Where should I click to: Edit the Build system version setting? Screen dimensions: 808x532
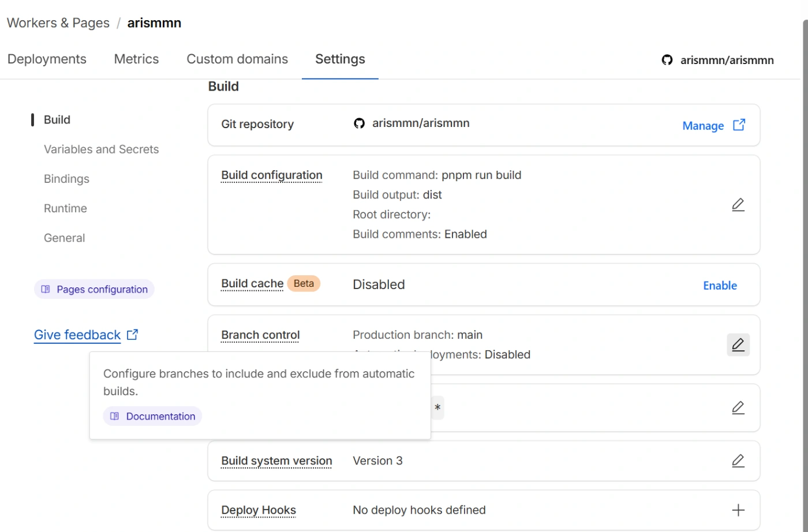click(x=738, y=460)
